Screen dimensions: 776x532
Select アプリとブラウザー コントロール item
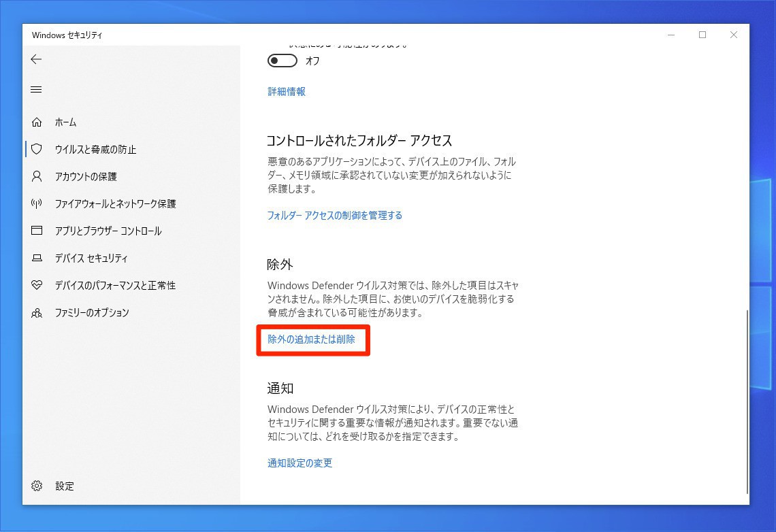[108, 231]
